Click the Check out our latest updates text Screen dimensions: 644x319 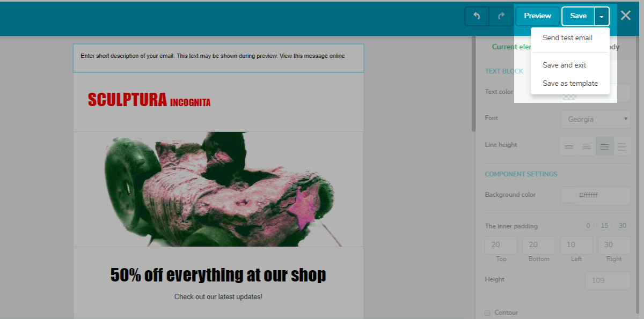(x=218, y=296)
